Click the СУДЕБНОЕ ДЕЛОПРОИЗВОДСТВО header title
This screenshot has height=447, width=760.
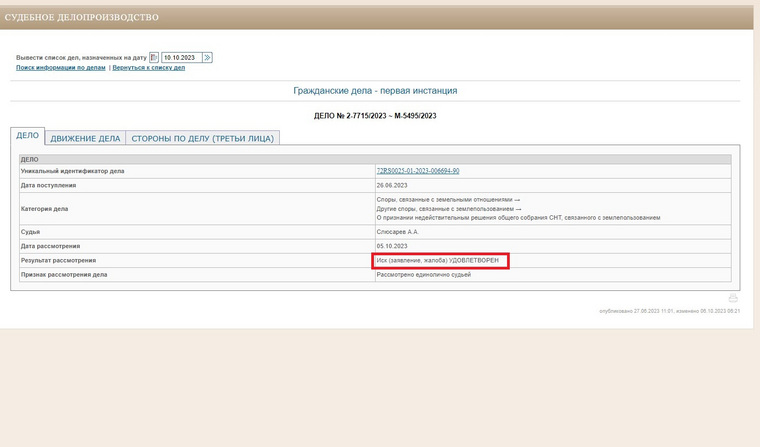(81, 17)
